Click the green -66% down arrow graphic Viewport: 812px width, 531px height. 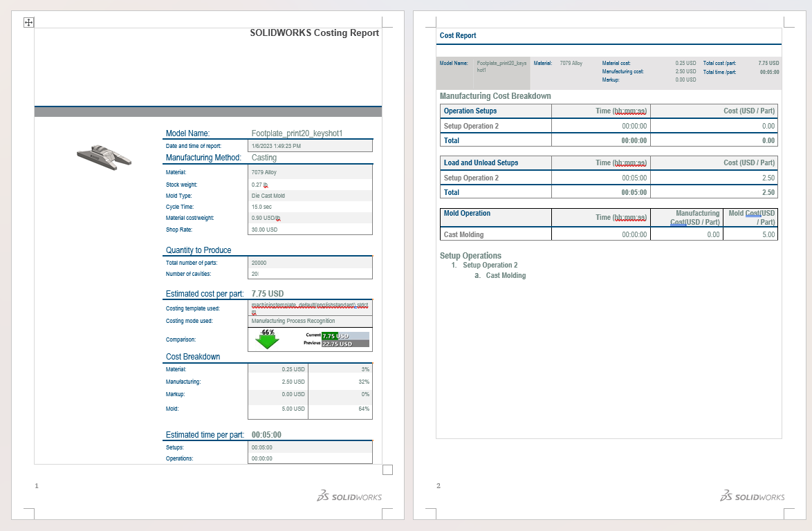pos(267,339)
